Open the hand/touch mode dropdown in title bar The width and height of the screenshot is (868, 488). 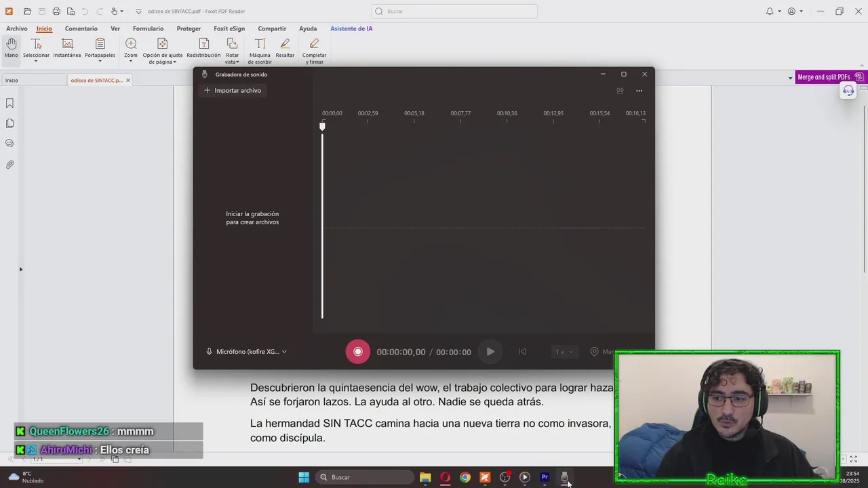122,12
